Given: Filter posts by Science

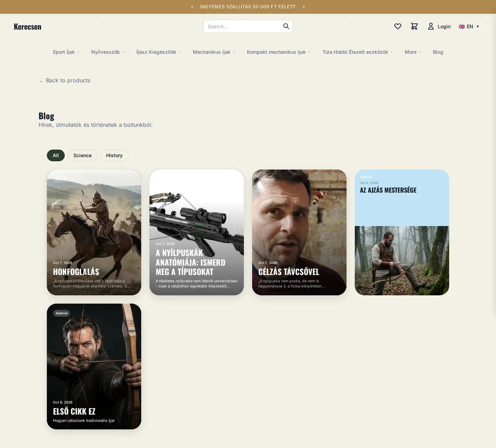Looking at the screenshot, I should (83, 155).
